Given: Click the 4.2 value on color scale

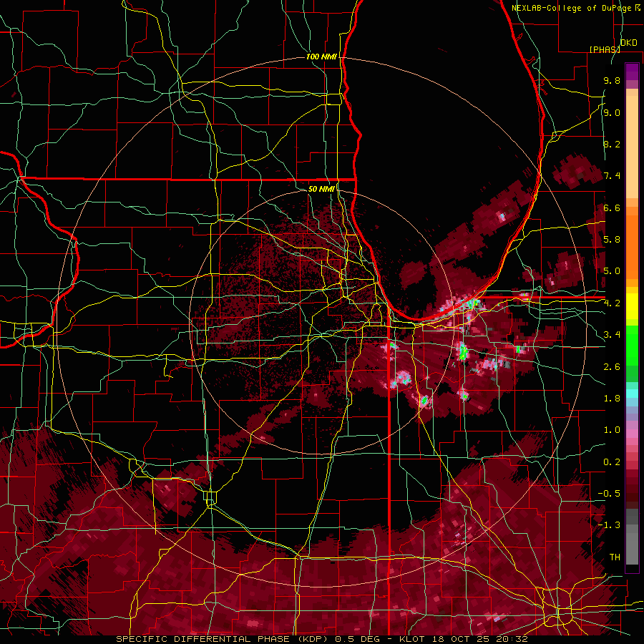Looking at the screenshot, I should pyautogui.click(x=612, y=303).
